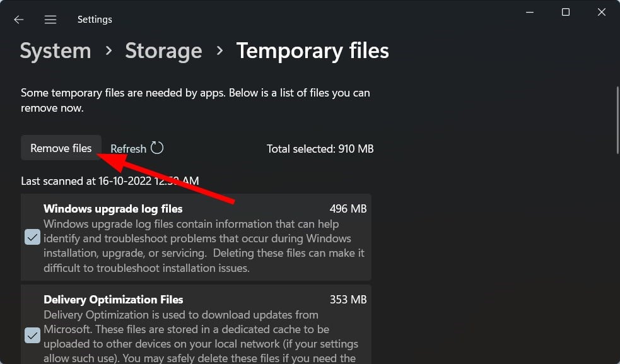Select the Delivery Optimization Files title
The height and width of the screenshot is (364, 620).
(x=113, y=300)
